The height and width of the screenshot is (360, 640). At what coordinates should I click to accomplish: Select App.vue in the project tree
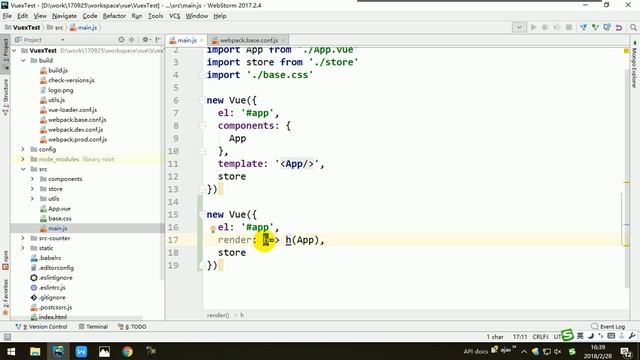tap(59, 209)
